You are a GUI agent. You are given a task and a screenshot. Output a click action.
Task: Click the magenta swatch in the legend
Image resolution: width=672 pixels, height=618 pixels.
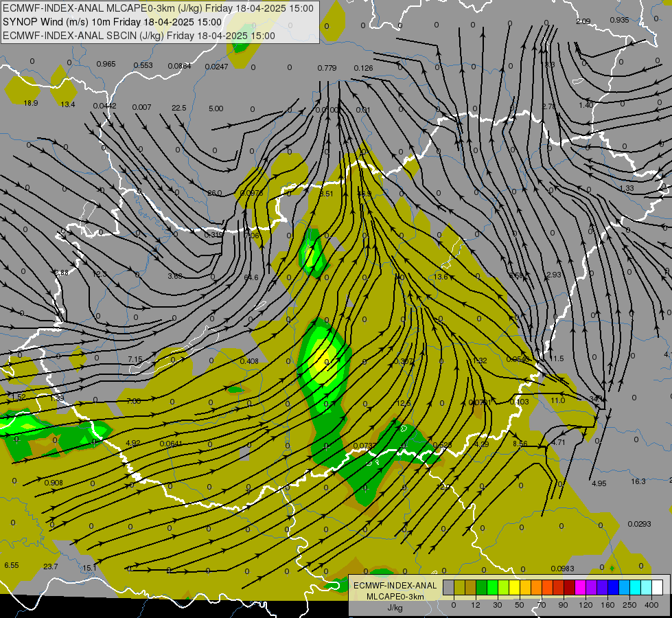581,587
